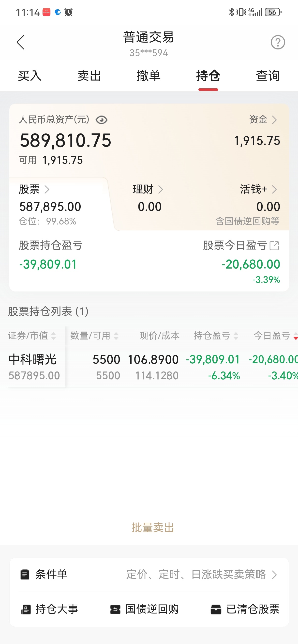Expand the 理财 section arrow
This screenshot has height=644, width=298.
(x=161, y=190)
